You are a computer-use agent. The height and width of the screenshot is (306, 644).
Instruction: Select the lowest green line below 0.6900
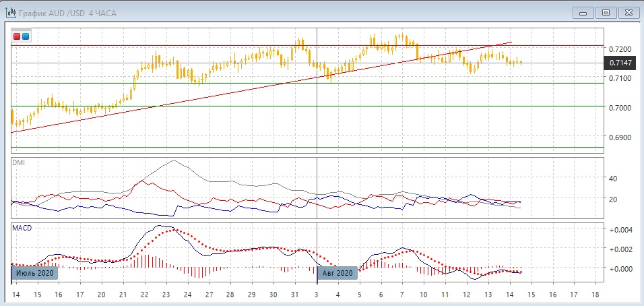point(202,147)
